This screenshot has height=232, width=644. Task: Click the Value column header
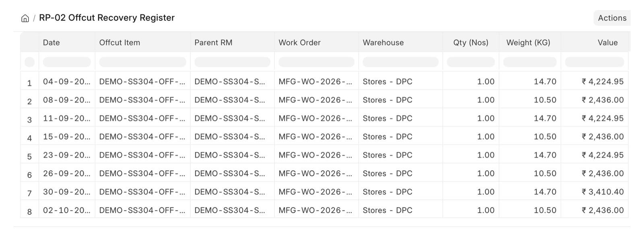pos(594,42)
